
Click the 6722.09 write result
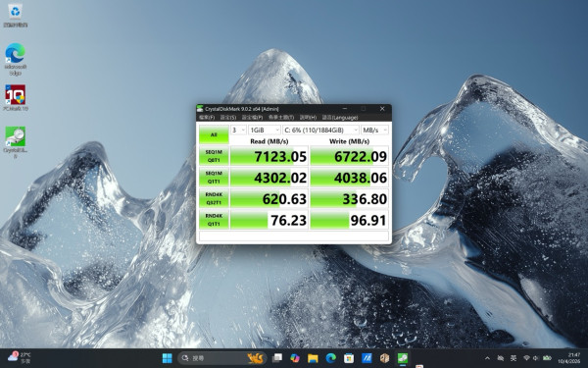[350, 156]
